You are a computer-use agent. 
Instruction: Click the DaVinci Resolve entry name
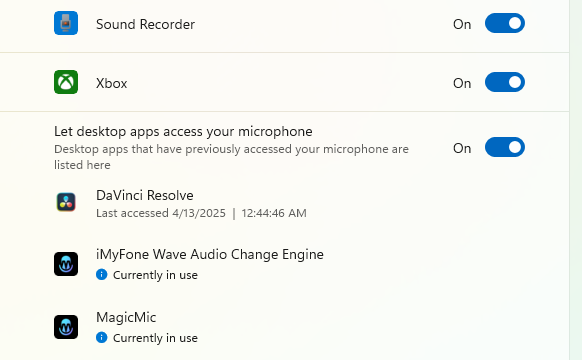point(144,195)
